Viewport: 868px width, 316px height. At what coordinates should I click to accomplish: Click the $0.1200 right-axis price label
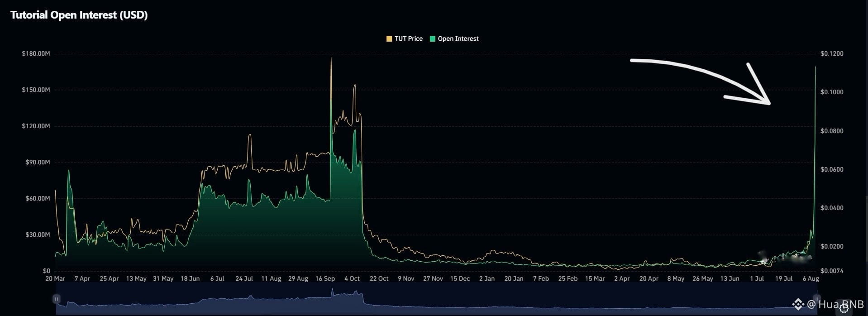click(832, 54)
